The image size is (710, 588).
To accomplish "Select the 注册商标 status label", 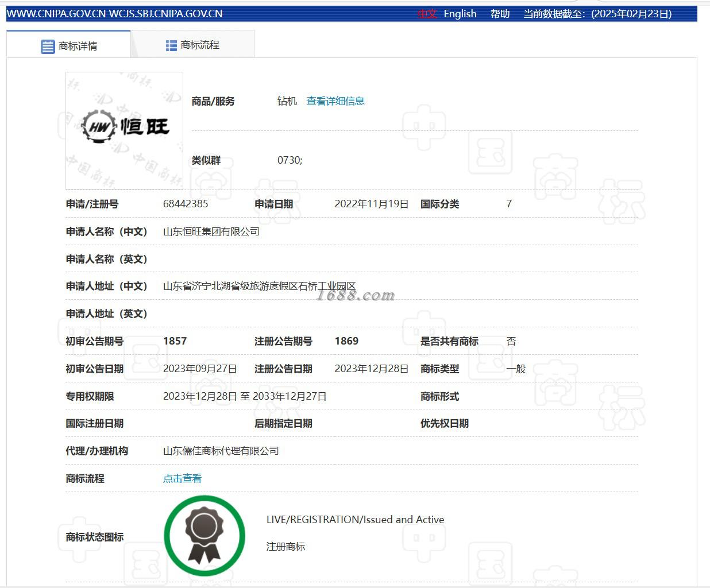I will pyautogui.click(x=285, y=547).
